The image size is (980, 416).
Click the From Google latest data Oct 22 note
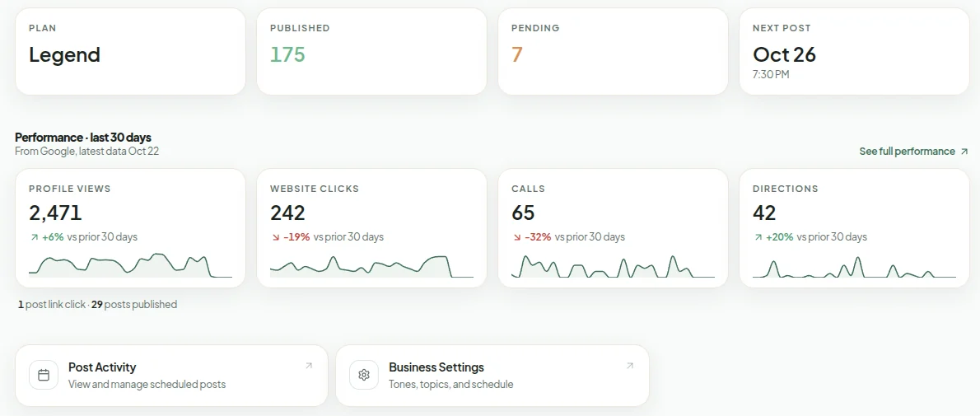pyautogui.click(x=86, y=152)
